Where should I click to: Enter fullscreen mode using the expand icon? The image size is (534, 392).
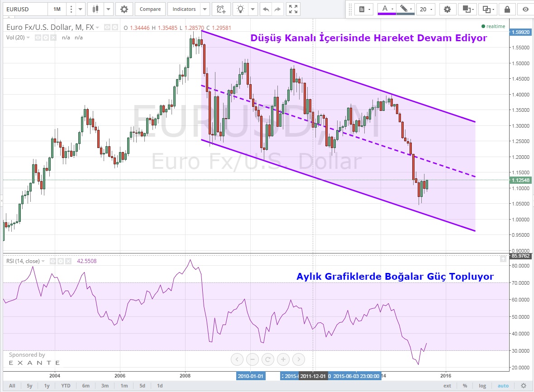293,9
